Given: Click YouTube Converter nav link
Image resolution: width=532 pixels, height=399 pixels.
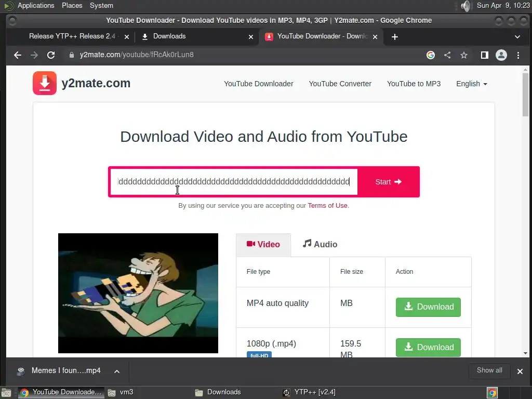Looking at the screenshot, I should pos(340,84).
